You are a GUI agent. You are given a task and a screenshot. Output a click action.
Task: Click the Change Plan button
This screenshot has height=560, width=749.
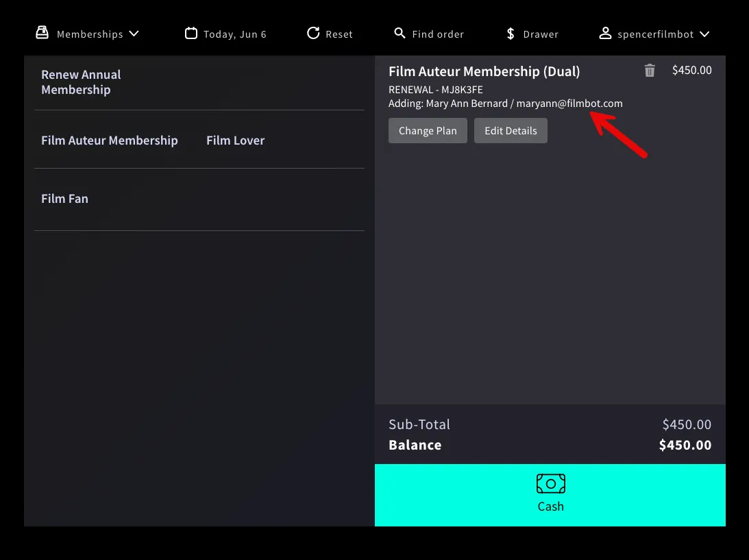428,130
